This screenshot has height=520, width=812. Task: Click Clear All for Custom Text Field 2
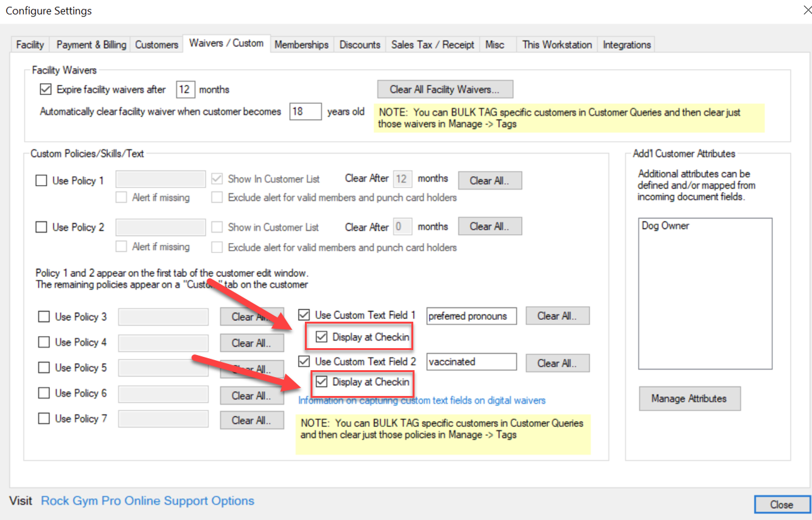click(x=558, y=363)
